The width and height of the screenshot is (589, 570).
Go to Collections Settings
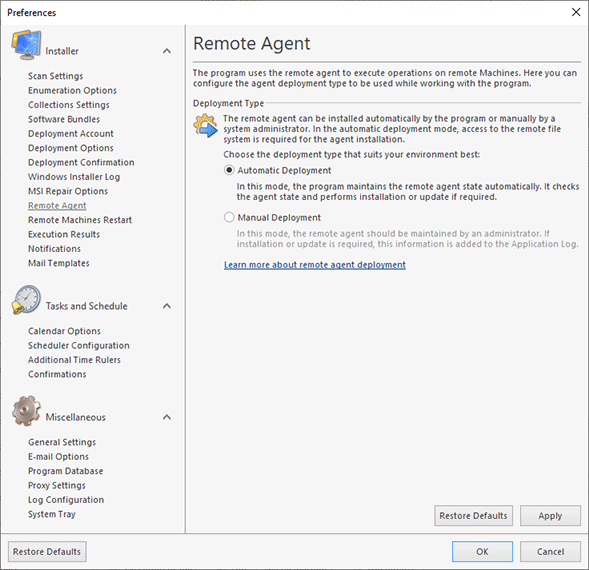69,105
